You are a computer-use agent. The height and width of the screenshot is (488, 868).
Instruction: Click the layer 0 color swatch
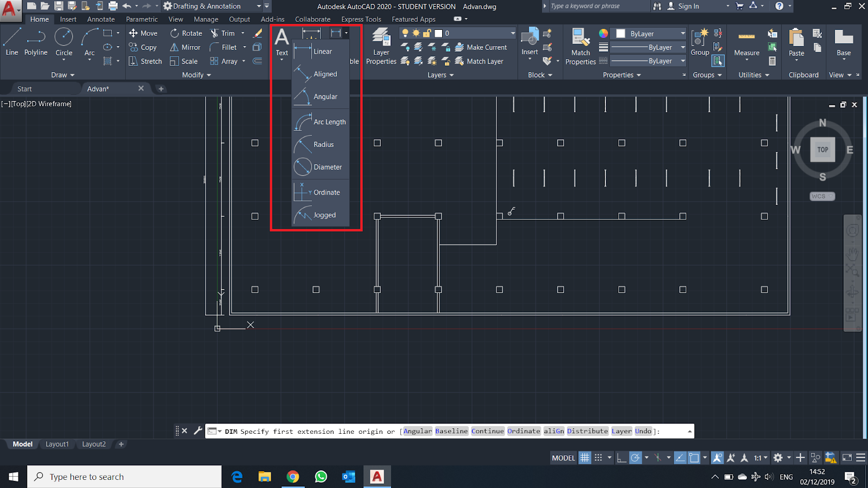(438, 33)
